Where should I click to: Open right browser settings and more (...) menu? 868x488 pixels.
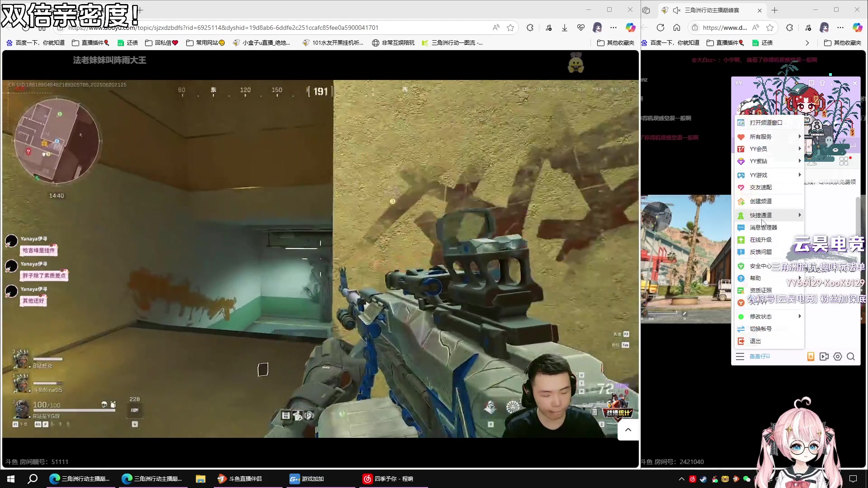pos(840,28)
